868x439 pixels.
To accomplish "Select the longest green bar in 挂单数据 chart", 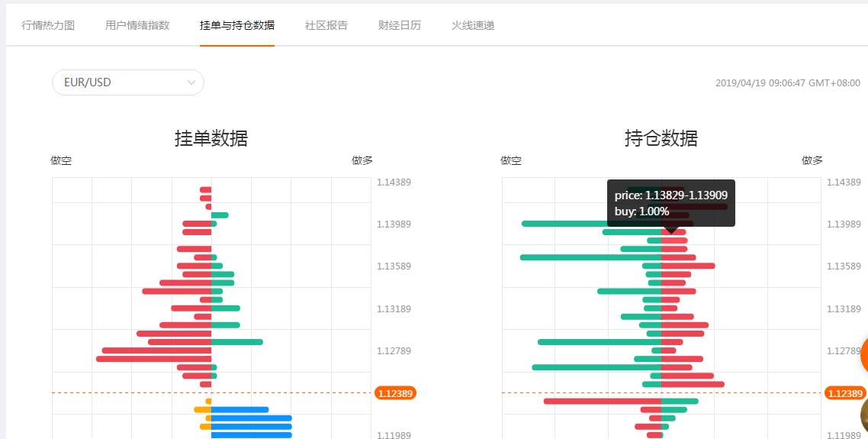I will pyautogui.click(x=237, y=342).
